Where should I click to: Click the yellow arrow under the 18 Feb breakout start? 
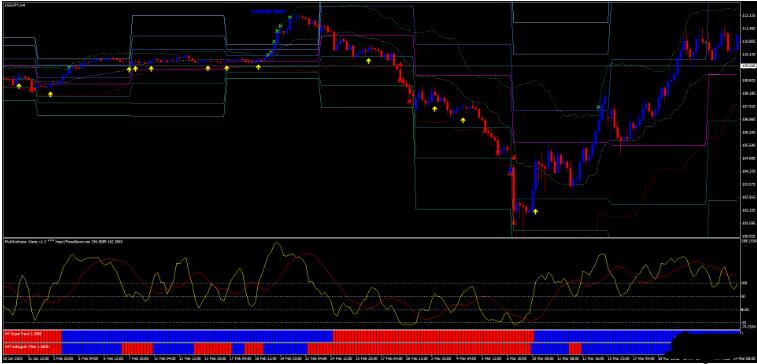tap(258, 67)
